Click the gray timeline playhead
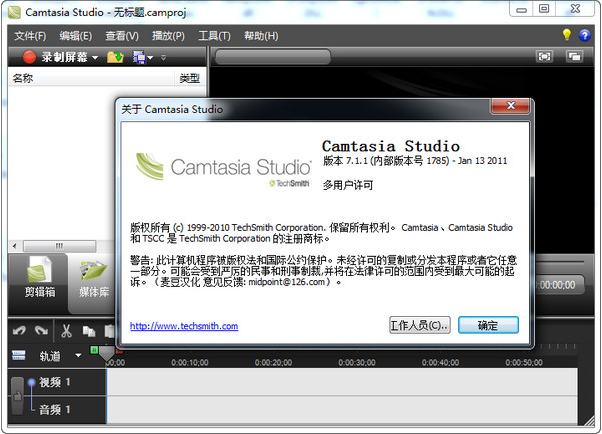602x434 pixels. click(106, 354)
